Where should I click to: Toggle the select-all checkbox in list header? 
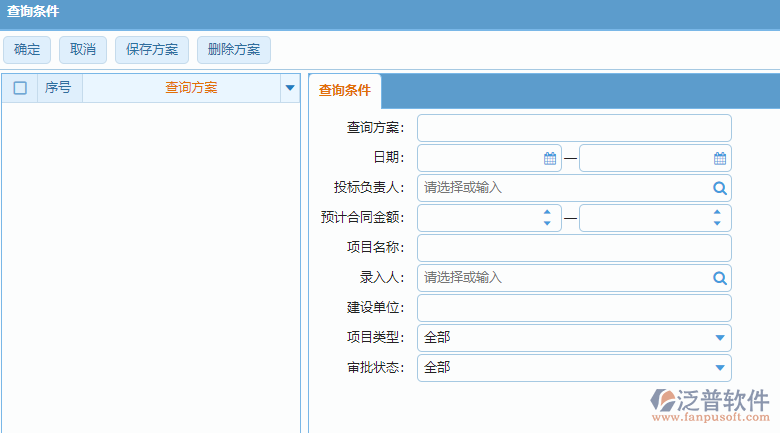point(20,88)
